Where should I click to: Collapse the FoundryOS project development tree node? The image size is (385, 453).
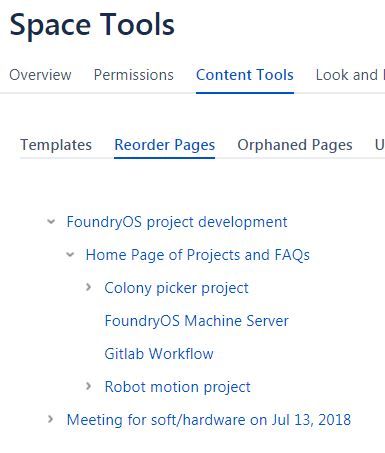[x=51, y=222]
